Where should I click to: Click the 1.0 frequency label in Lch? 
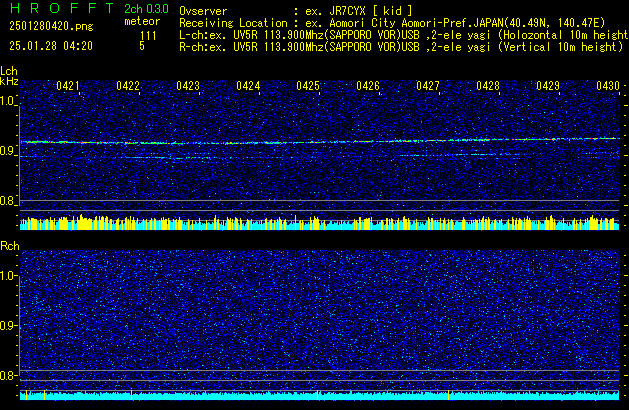pyautogui.click(x=8, y=101)
